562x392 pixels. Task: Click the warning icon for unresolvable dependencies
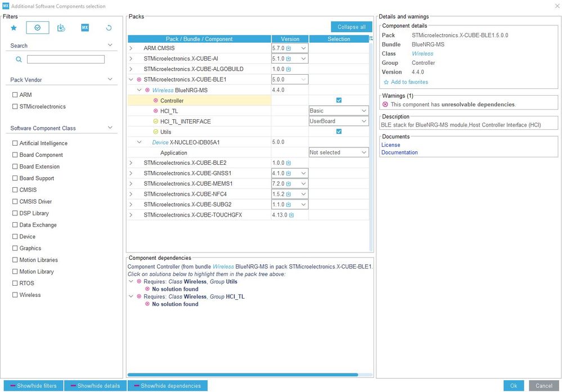[x=385, y=105]
